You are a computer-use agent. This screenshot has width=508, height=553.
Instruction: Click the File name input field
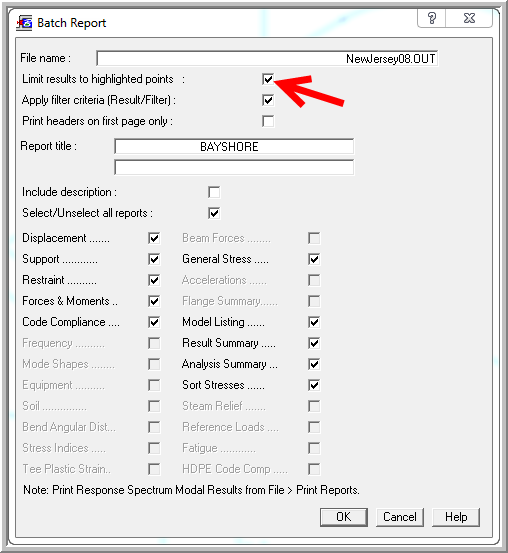tap(267, 58)
